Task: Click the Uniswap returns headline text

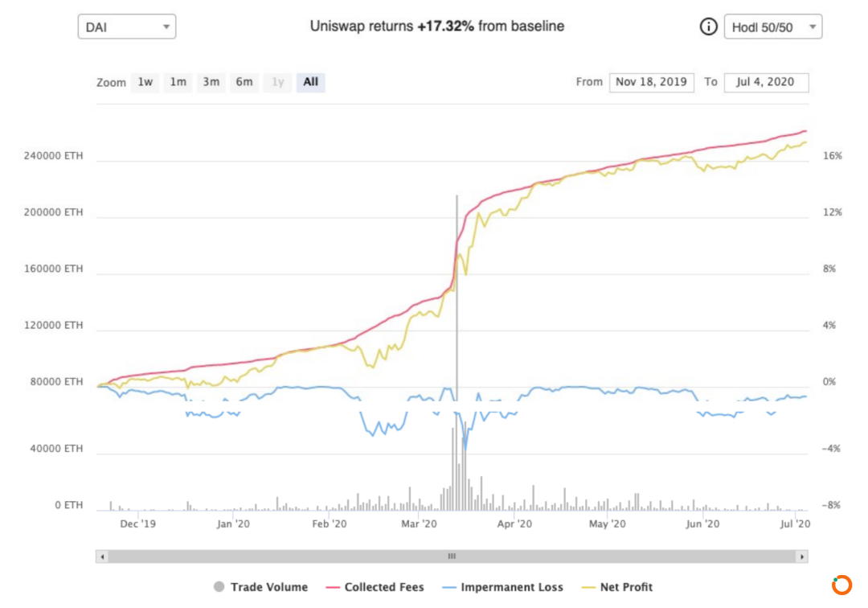Action: (x=436, y=26)
